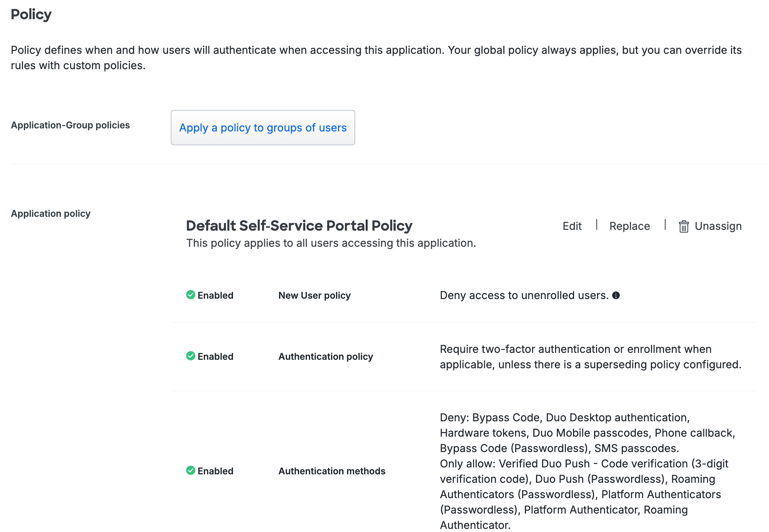Image resolution: width=769 pixels, height=532 pixels.
Task: Click the "Default Self-Service Portal Policy" heading
Action: (x=299, y=226)
